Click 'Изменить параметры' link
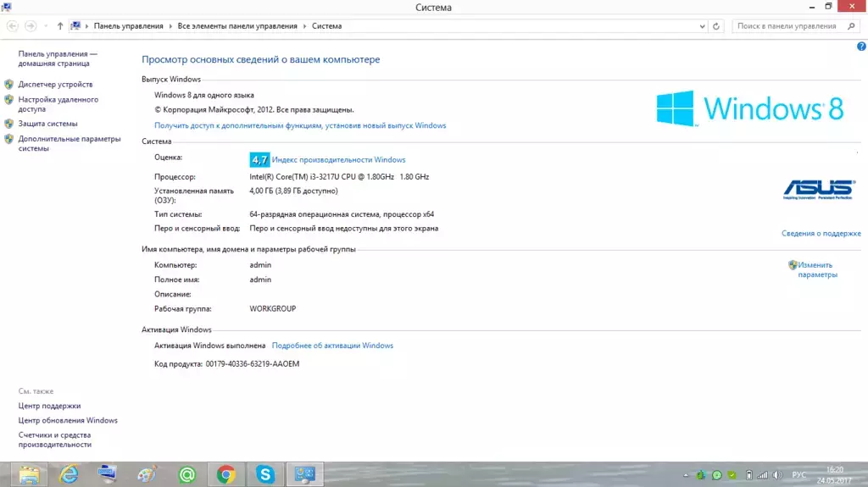The width and height of the screenshot is (868, 487). (817, 269)
